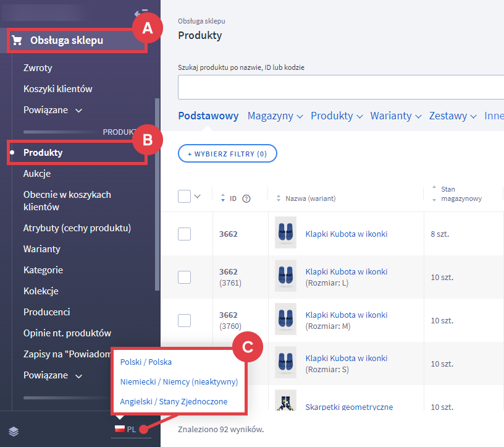The height and width of the screenshot is (447, 504).
Task: Check the box for product 3662 first row
Action: (184, 234)
